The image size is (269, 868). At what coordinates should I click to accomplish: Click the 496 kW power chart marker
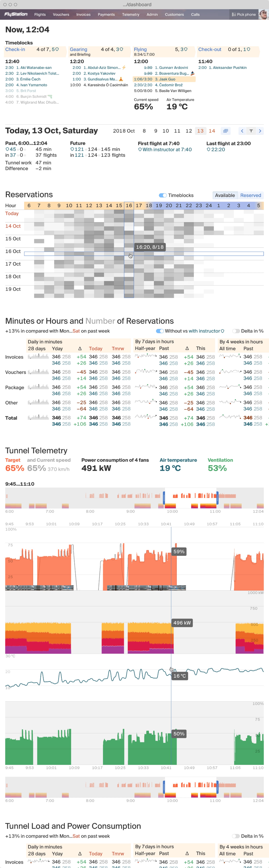click(182, 623)
